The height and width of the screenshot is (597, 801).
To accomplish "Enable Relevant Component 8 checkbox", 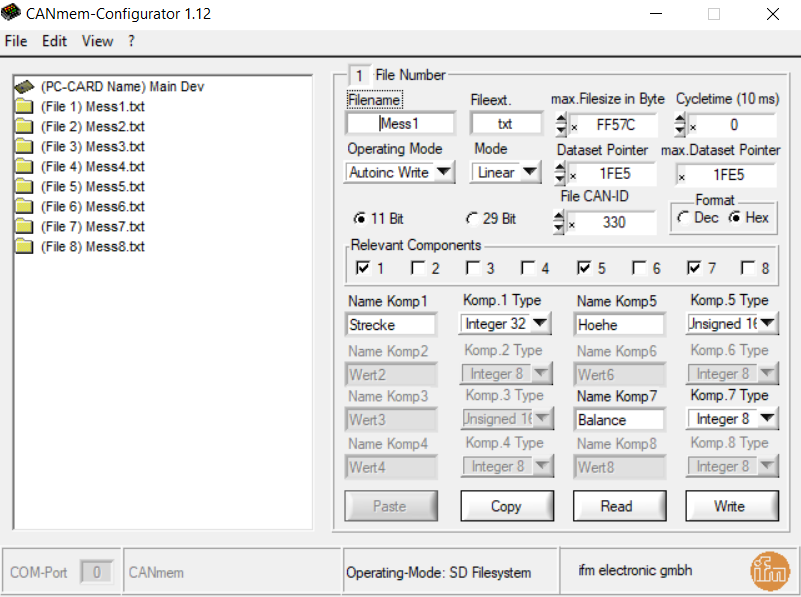I will (x=748, y=268).
